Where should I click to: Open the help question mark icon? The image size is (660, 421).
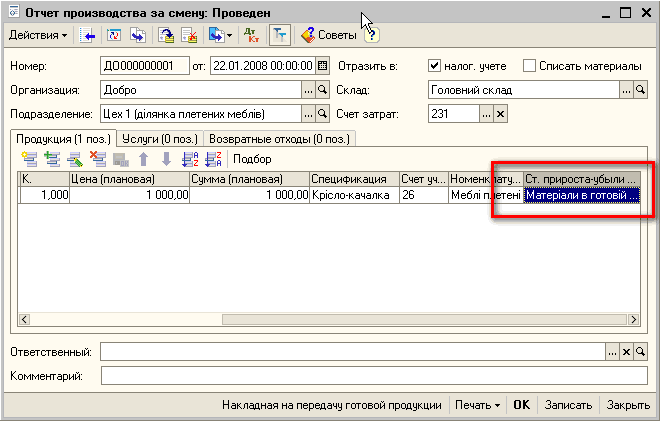point(372,35)
